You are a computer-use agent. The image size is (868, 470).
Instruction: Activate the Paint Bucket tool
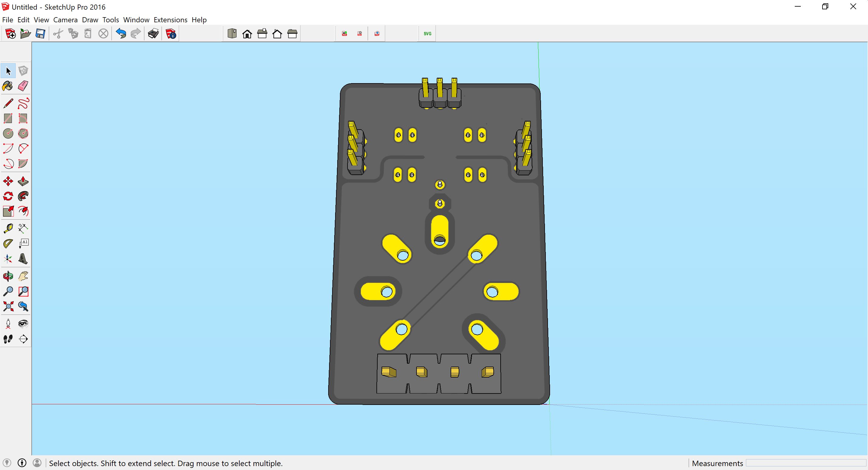pyautogui.click(x=8, y=86)
